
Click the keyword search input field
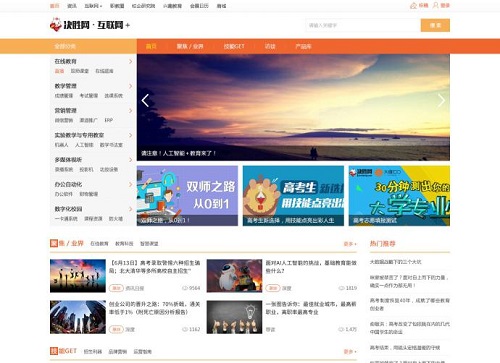(x=363, y=25)
